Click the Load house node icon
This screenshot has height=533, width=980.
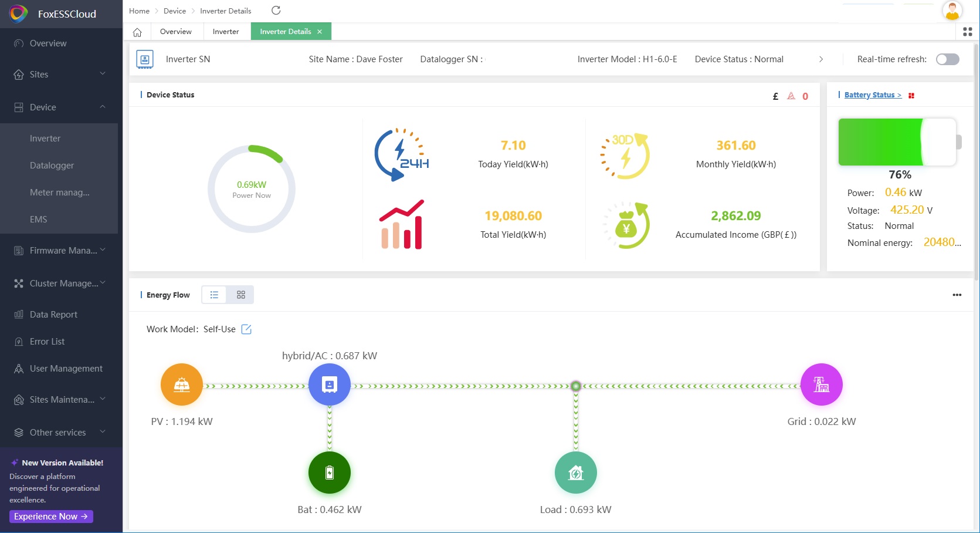coord(575,473)
